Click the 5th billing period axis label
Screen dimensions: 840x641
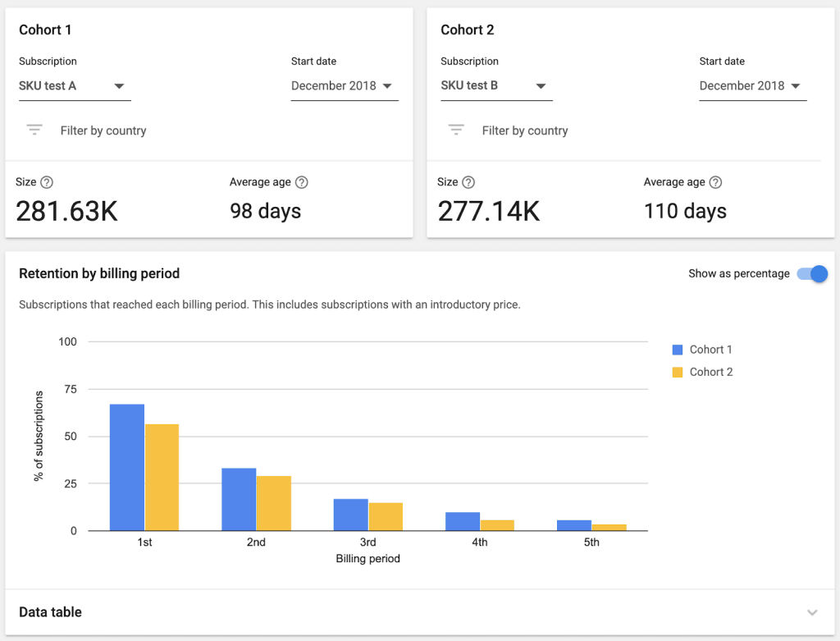(591, 543)
